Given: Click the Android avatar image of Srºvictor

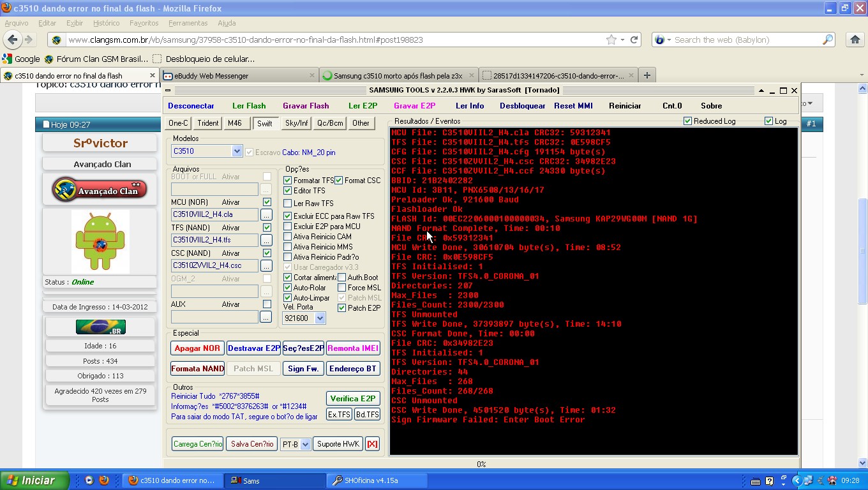Looking at the screenshot, I should pos(100,242).
